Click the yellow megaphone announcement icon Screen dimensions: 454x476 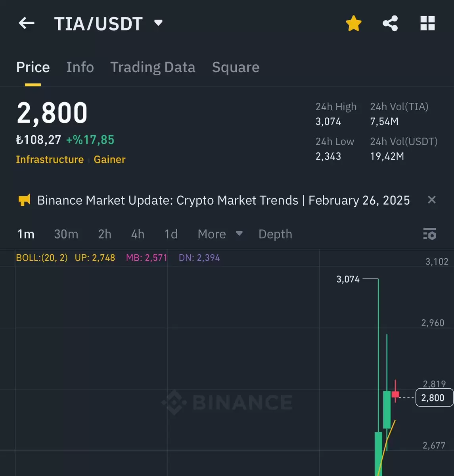(x=24, y=200)
